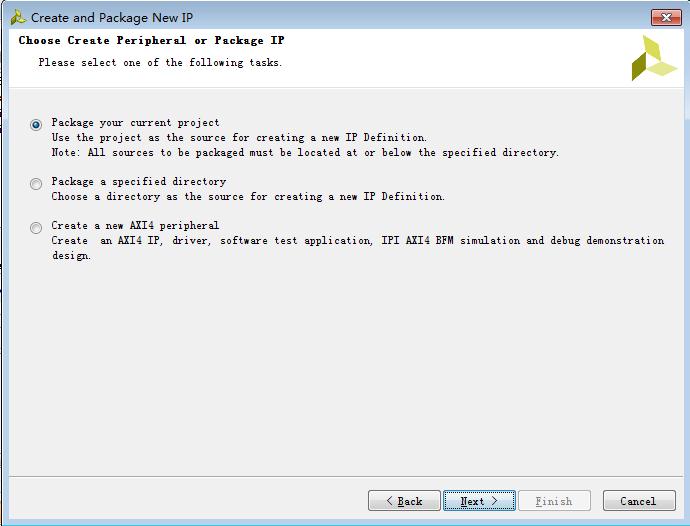Click the 'Package a specified directory' label text
The height and width of the screenshot is (526, 690).
pyautogui.click(x=139, y=182)
